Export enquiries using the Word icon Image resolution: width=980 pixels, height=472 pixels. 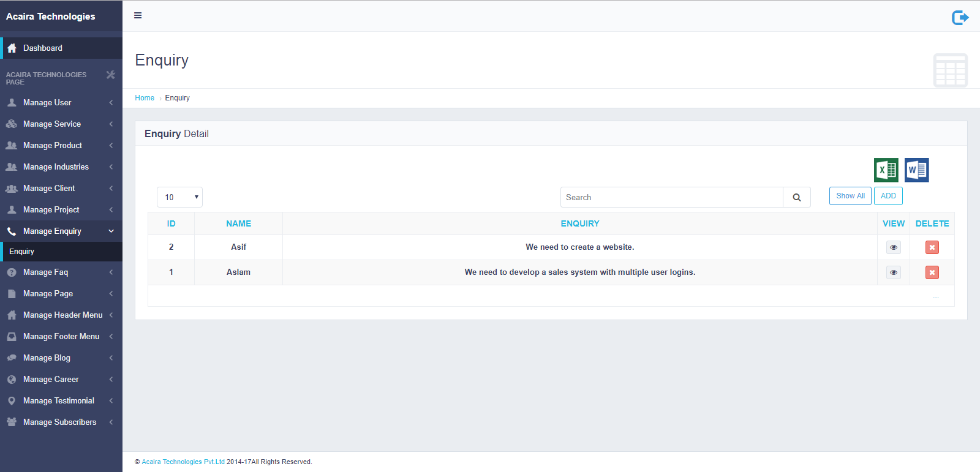916,170
